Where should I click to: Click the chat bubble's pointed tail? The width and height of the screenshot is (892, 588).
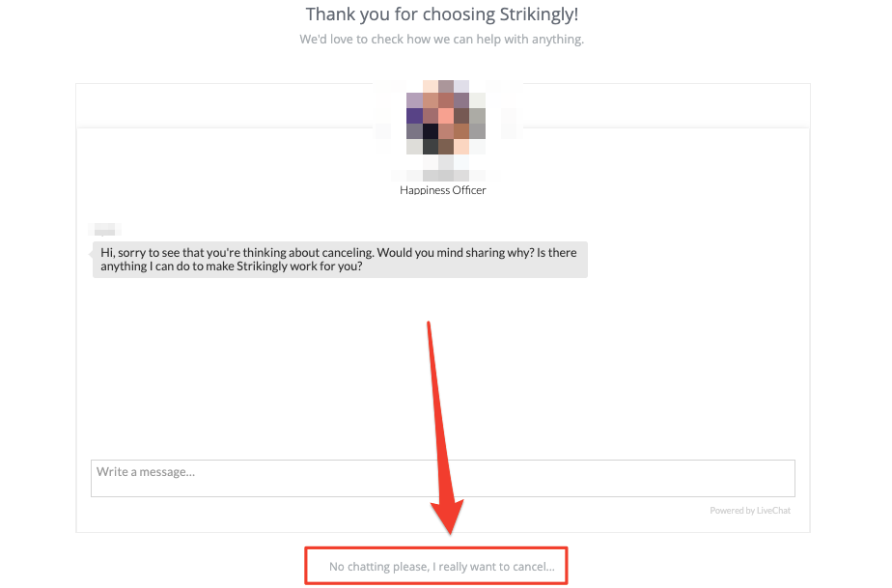91,255
